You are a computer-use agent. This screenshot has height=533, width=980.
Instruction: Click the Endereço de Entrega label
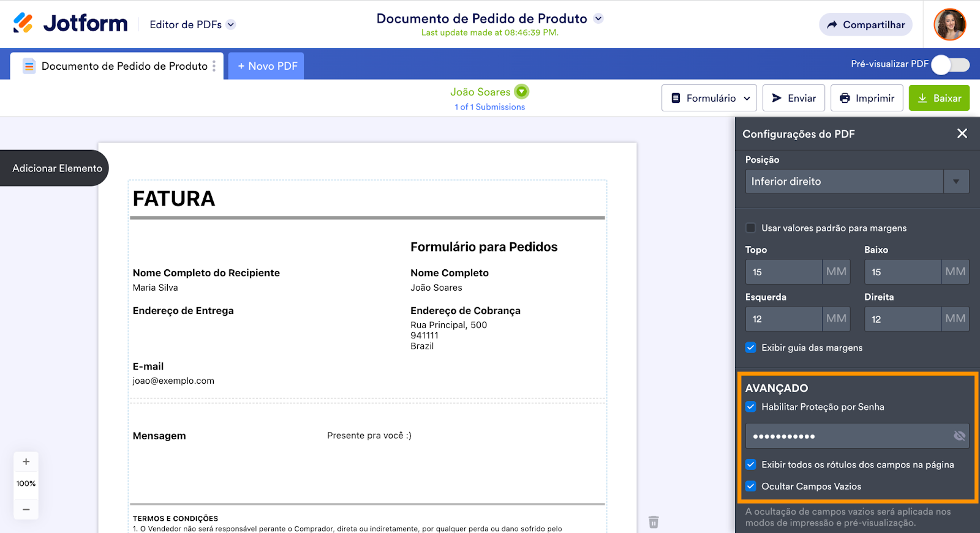tap(183, 311)
